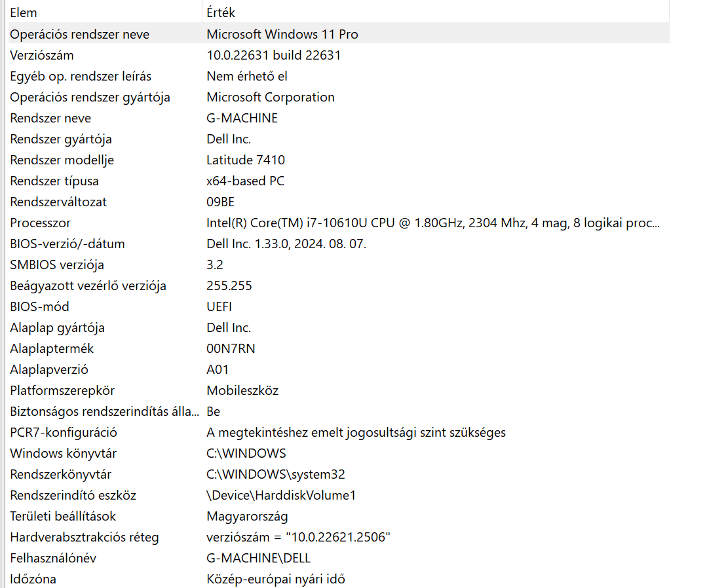The image size is (724, 588).
Task: Select the BIOS-verzió/-dátum row
Action: (339, 244)
